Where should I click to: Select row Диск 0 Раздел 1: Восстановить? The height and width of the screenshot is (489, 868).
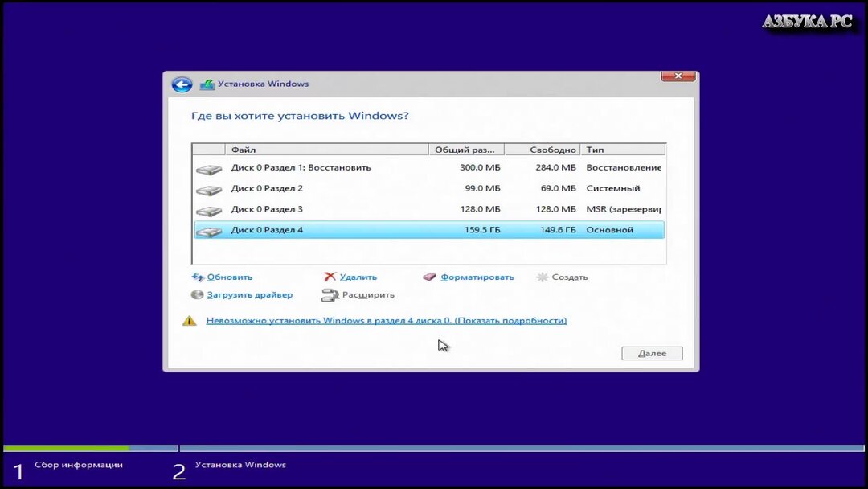tap(429, 168)
